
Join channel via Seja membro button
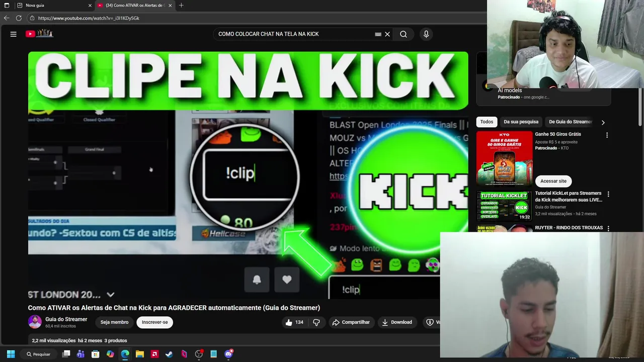pos(114,322)
